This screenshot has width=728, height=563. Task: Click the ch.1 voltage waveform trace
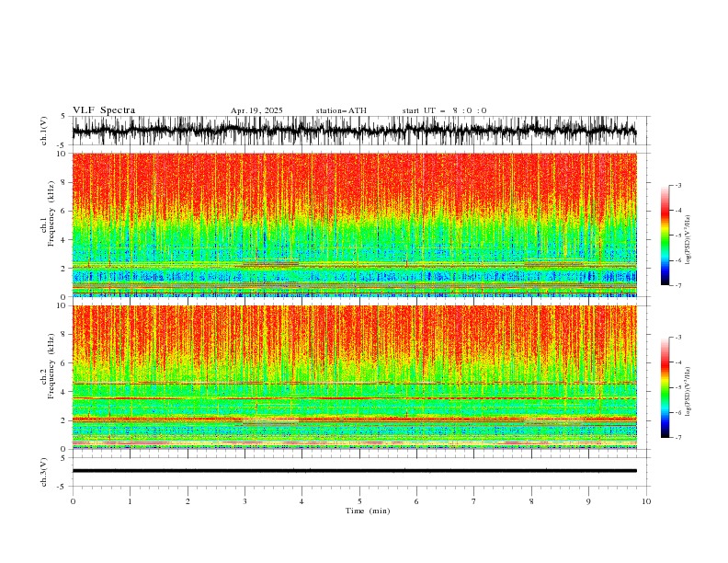coord(354,131)
